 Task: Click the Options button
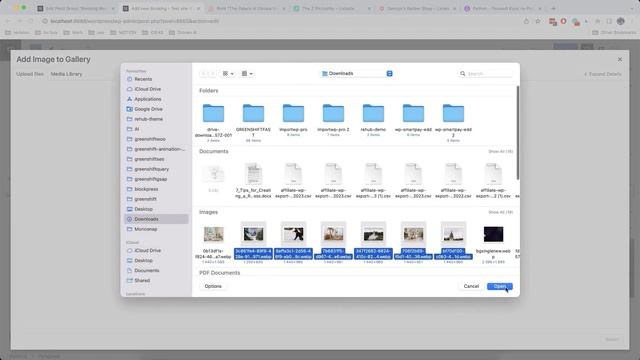coord(213,286)
